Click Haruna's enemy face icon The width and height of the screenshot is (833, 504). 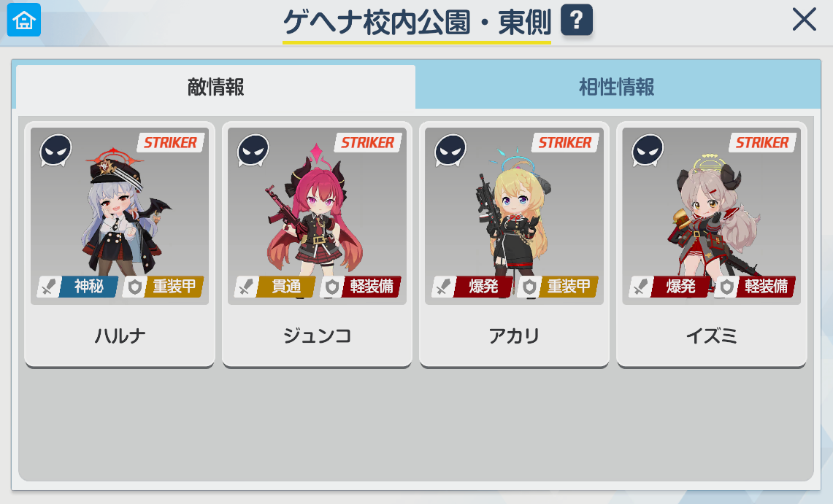[x=55, y=150]
